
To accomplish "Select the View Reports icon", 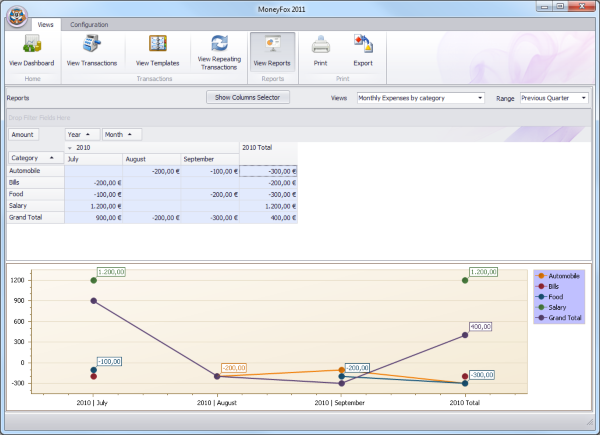I will tap(272, 52).
